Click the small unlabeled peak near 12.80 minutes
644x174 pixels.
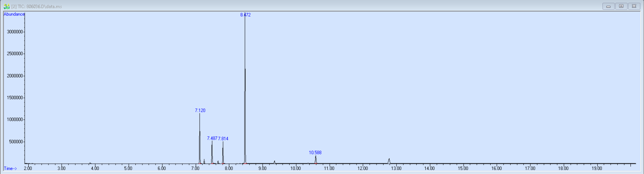coord(389,161)
